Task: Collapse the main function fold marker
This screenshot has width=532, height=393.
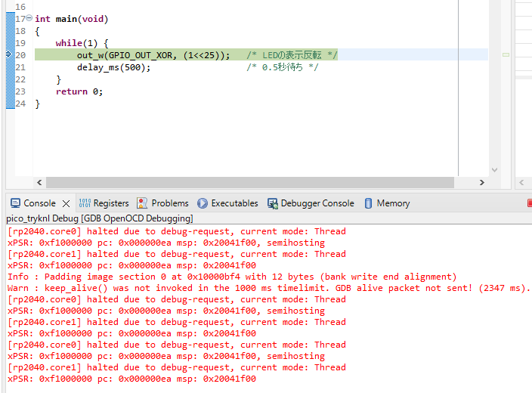Action: click(x=29, y=18)
